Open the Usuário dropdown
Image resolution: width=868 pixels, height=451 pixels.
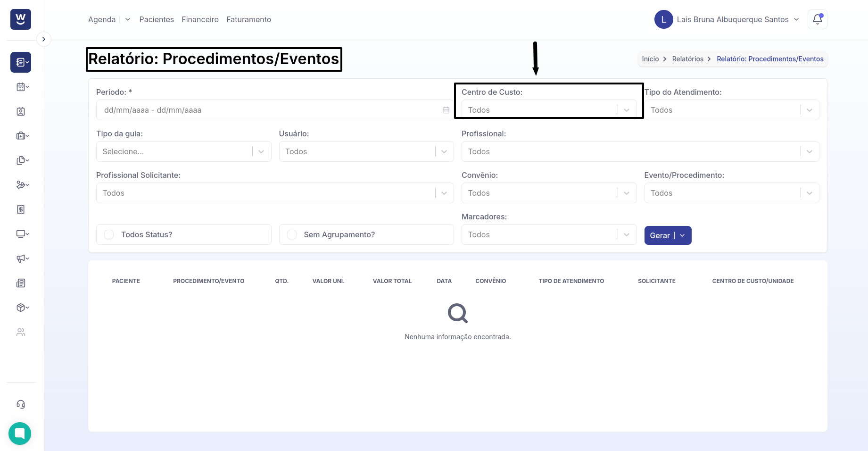[x=366, y=151]
